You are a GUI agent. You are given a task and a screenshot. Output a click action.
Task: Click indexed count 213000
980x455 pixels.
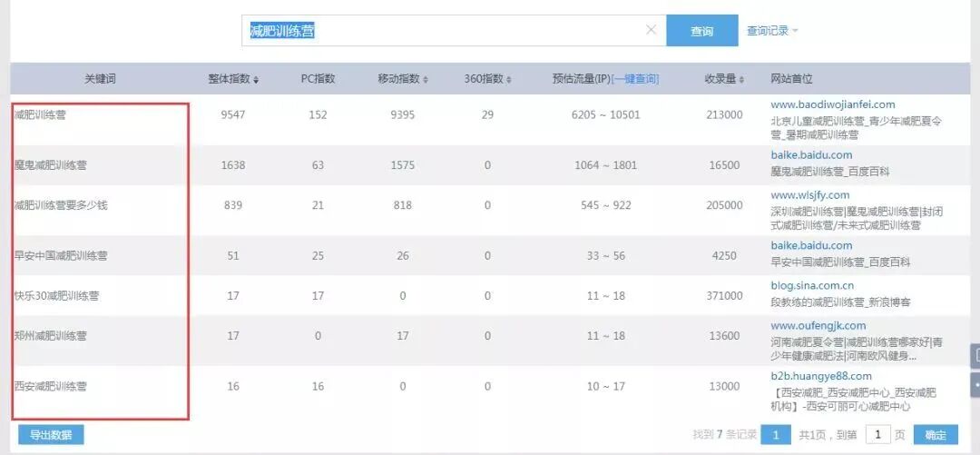(x=724, y=115)
